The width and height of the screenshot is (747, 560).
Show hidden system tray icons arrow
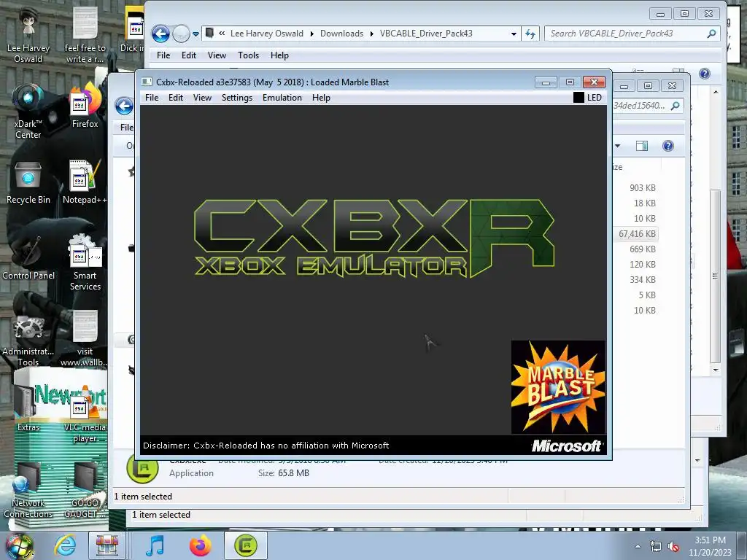(638, 546)
